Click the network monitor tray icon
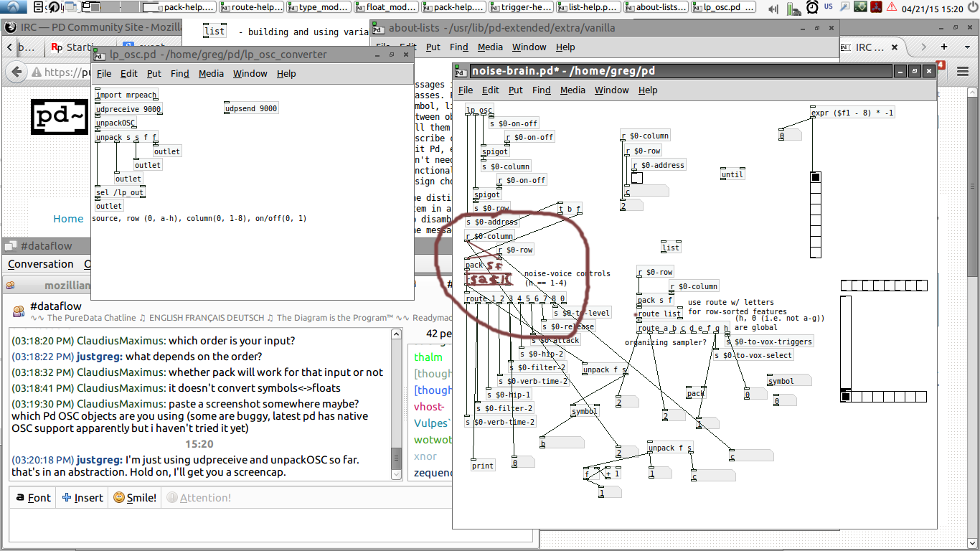 coord(877,7)
